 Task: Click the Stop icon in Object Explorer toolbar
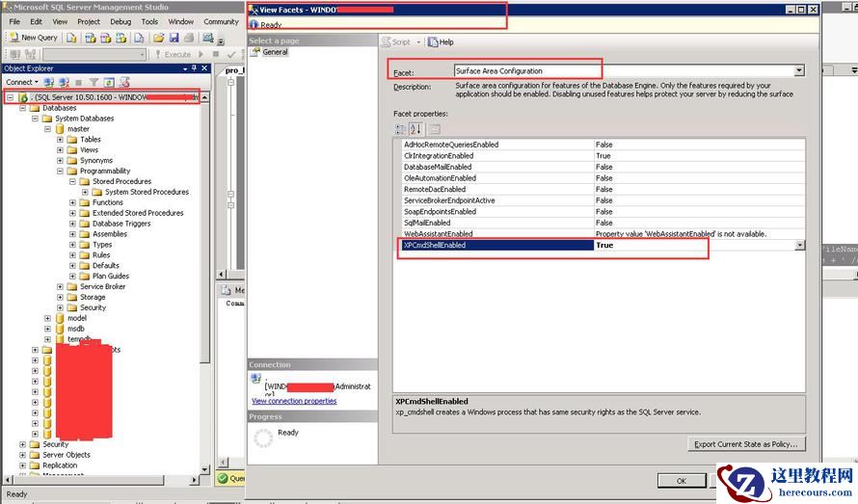[x=79, y=82]
